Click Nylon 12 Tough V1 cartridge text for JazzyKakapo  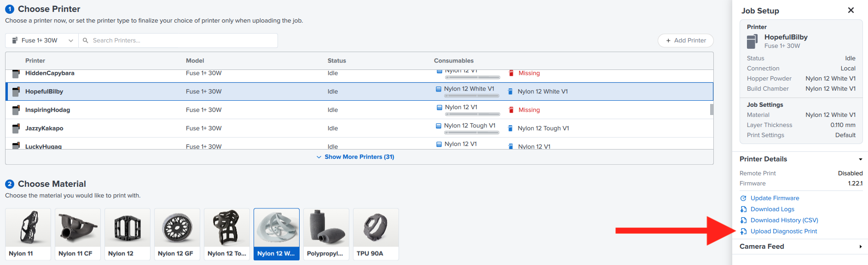(543, 128)
